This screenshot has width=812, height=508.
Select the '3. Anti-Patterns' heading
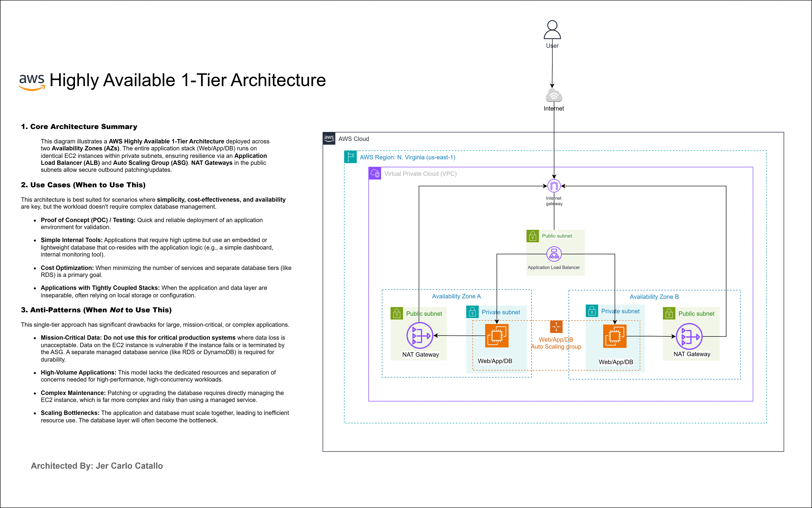[96, 310]
